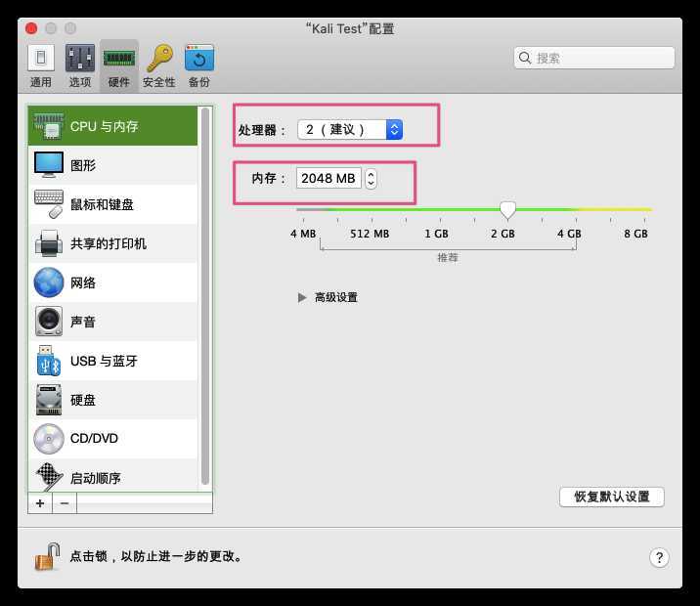
Task: Click the 搜索 search field
Action: tap(594, 58)
